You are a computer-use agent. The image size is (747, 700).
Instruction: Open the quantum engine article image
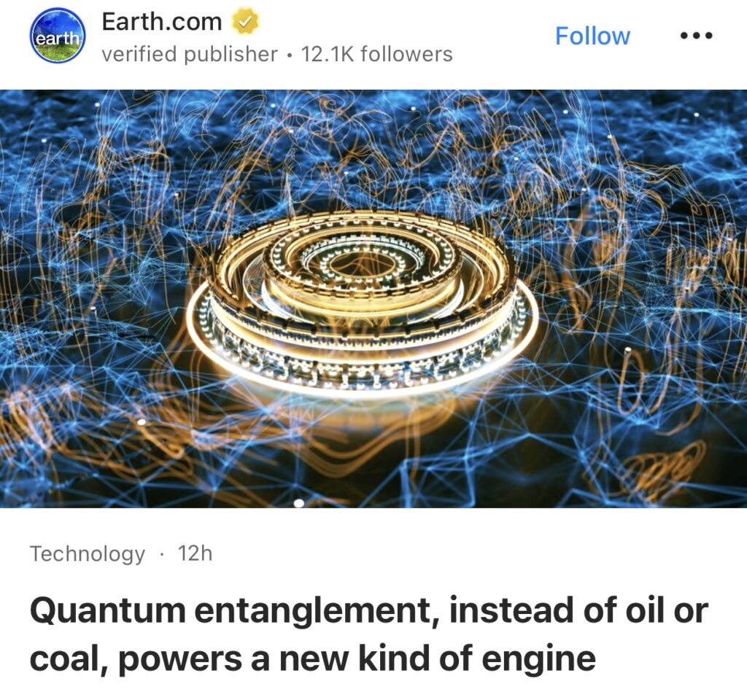[x=373, y=298]
